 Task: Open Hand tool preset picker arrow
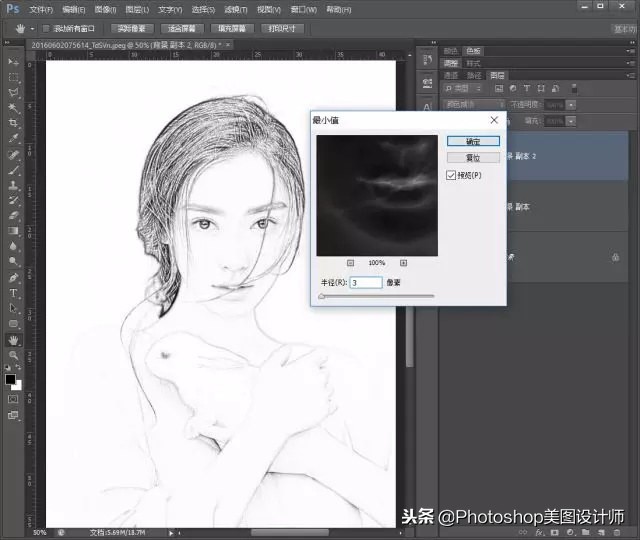tap(32, 29)
